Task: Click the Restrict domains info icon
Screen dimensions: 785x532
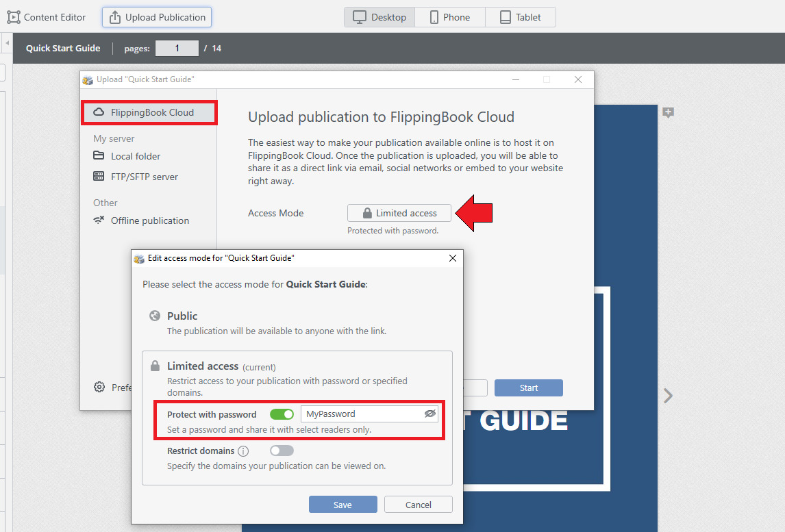Action: [x=243, y=451]
